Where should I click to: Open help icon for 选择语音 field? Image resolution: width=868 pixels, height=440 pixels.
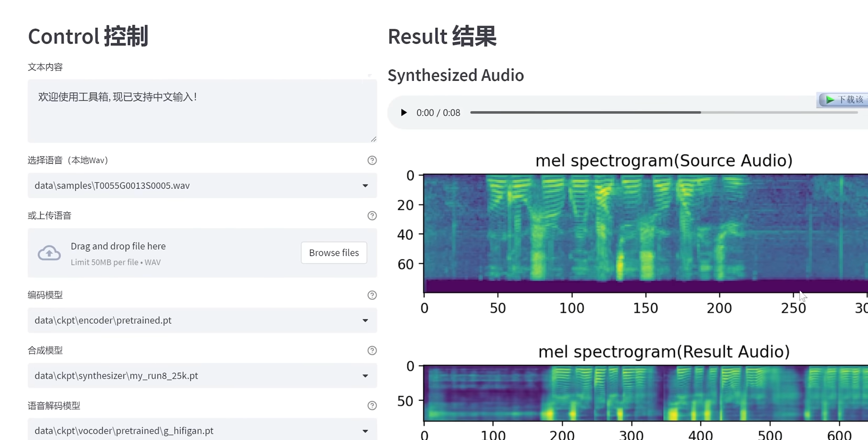pyautogui.click(x=372, y=161)
